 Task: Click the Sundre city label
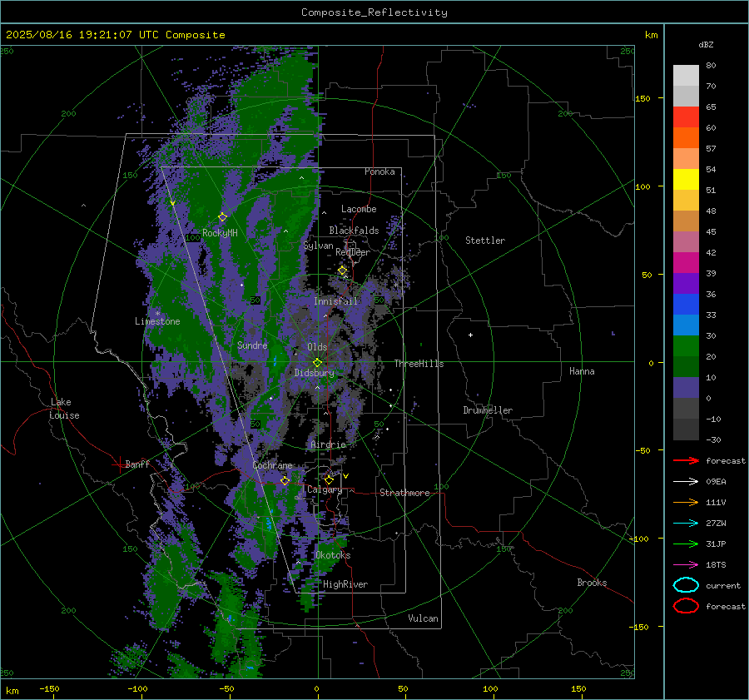(x=252, y=345)
